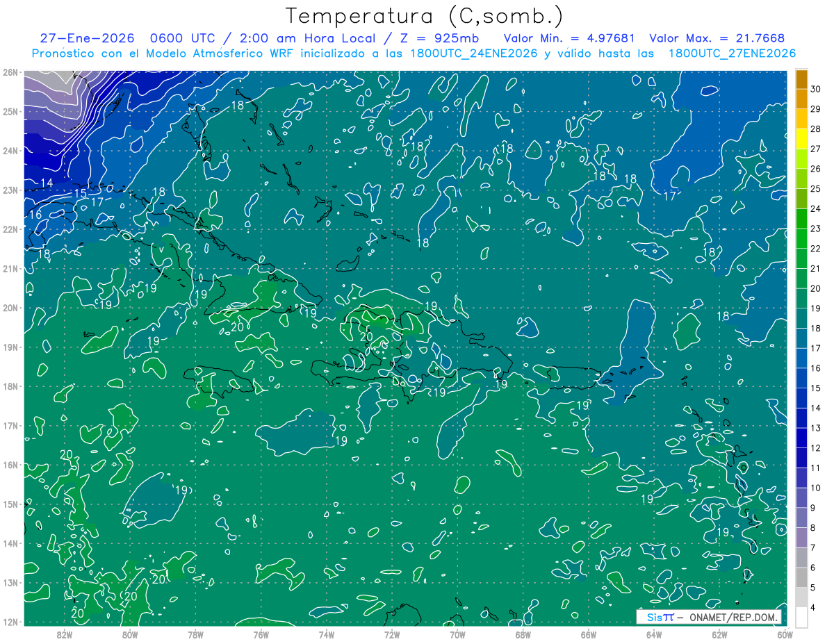The width and height of the screenshot is (834, 644).
Task: Click the lime legend swatch between 26 and 27
Action: 801,159
